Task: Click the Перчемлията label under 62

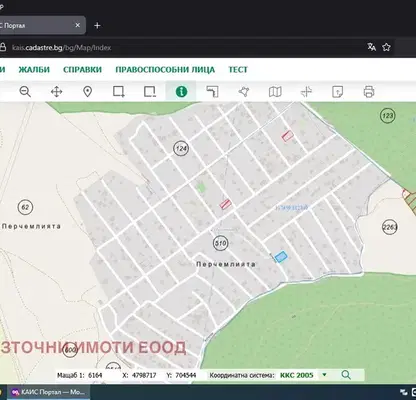Action: 31,226
